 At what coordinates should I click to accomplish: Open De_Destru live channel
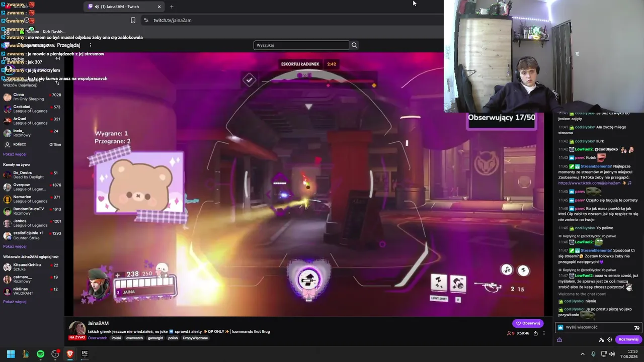[x=32, y=174]
